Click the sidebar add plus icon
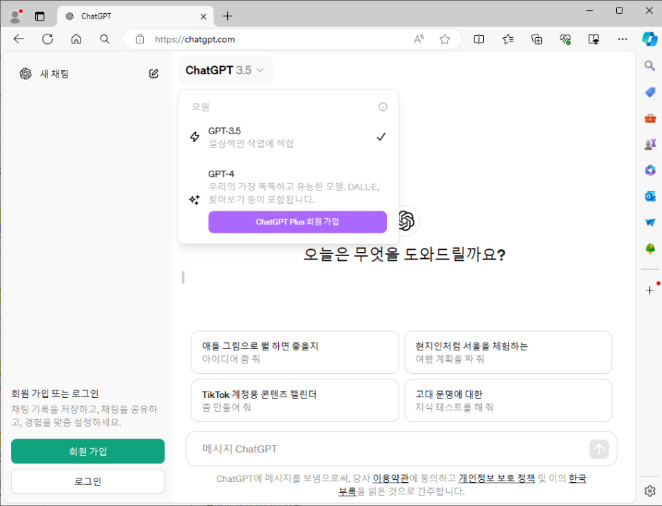The width and height of the screenshot is (662, 506). point(650,290)
